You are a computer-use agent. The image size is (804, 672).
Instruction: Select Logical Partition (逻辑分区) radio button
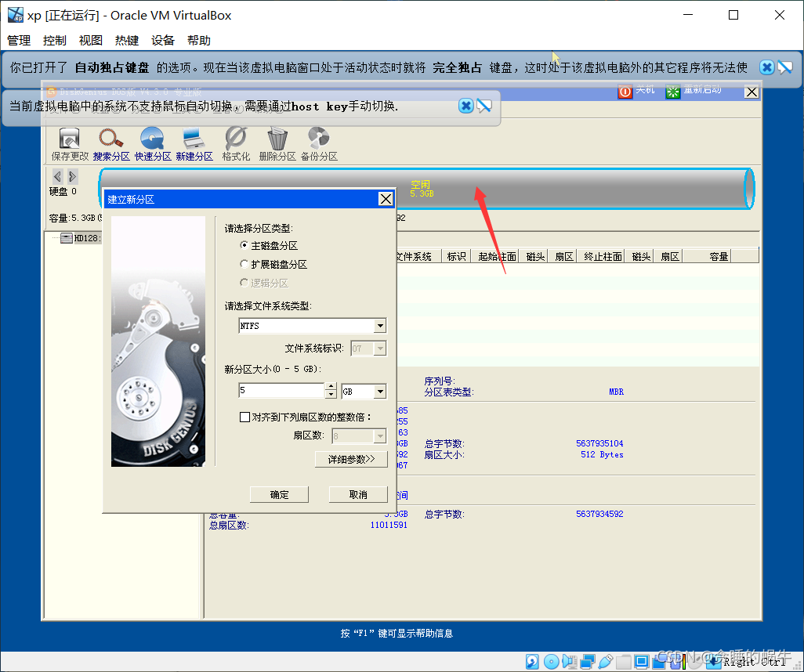point(244,283)
